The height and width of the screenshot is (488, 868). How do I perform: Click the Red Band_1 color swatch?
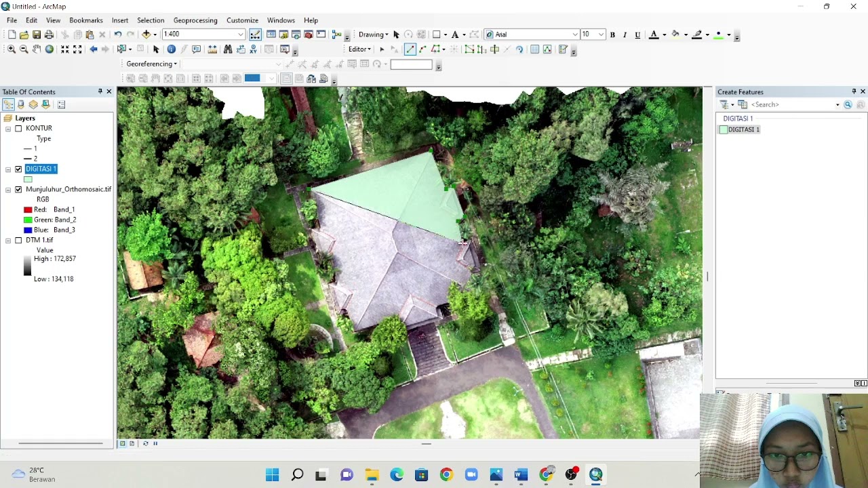[28, 210]
